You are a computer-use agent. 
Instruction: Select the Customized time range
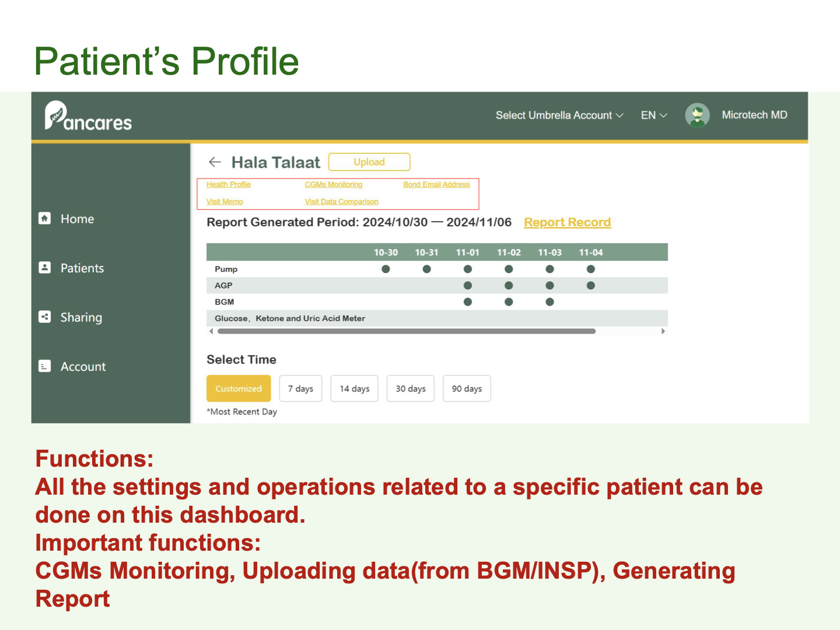coord(239,388)
